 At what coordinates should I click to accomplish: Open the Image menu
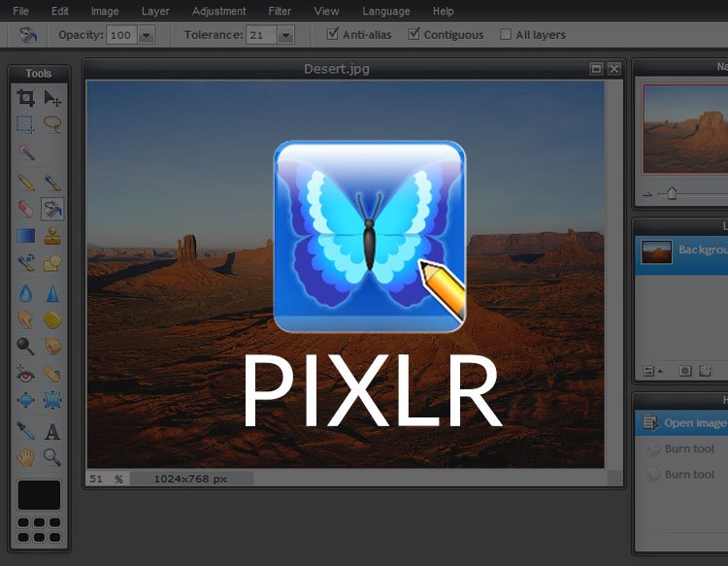pyautogui.click(x=105, y=11)
